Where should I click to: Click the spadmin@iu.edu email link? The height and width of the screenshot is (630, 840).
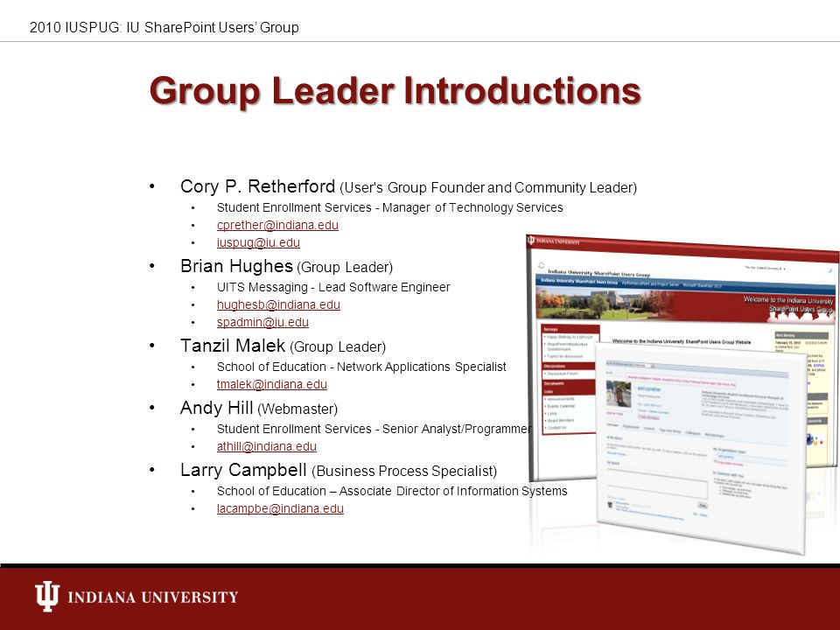tap(262, 323)
